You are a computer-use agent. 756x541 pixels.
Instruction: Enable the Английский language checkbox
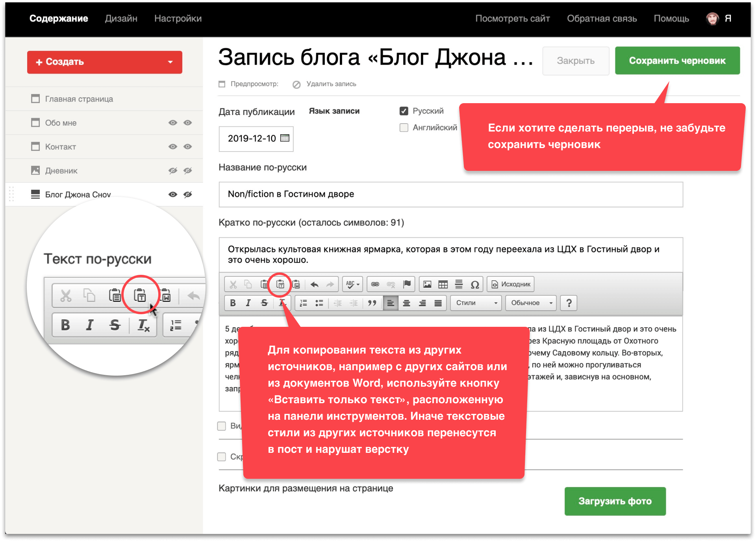(404, 128)
